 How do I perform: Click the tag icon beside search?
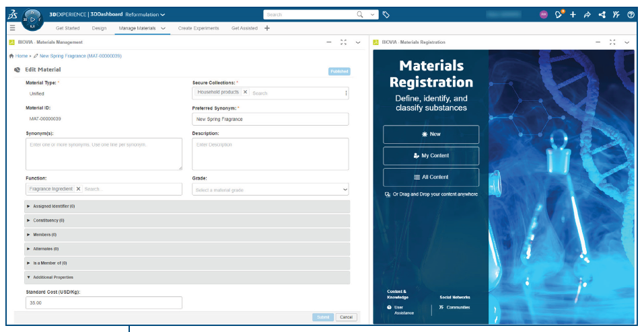pyautogui.click(x=386, y=14)
